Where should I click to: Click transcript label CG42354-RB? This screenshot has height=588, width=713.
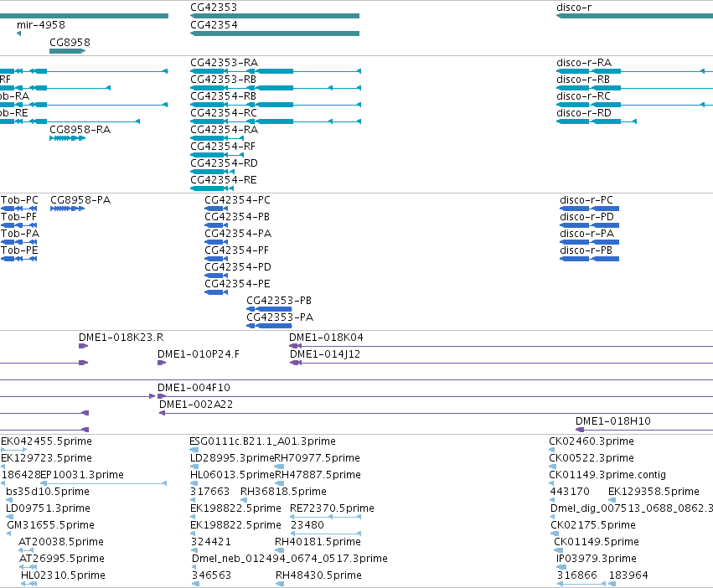click(x=223, y=96)
